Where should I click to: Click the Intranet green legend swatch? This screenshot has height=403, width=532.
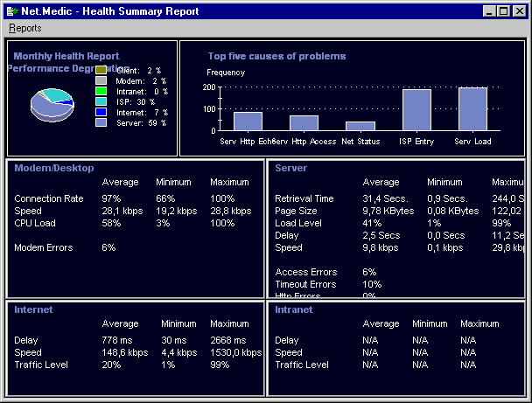(101, 91)
